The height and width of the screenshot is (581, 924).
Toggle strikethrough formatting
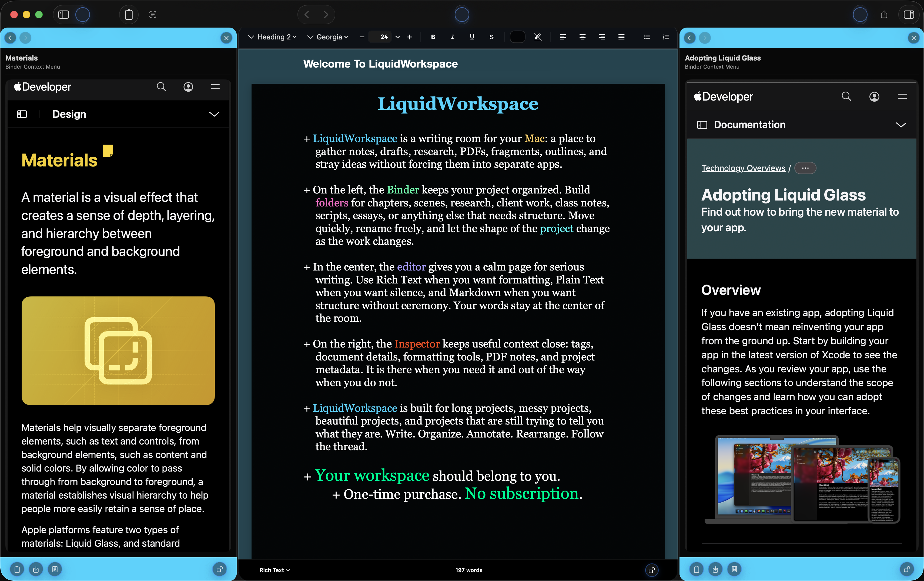click(x=491, y=37)
